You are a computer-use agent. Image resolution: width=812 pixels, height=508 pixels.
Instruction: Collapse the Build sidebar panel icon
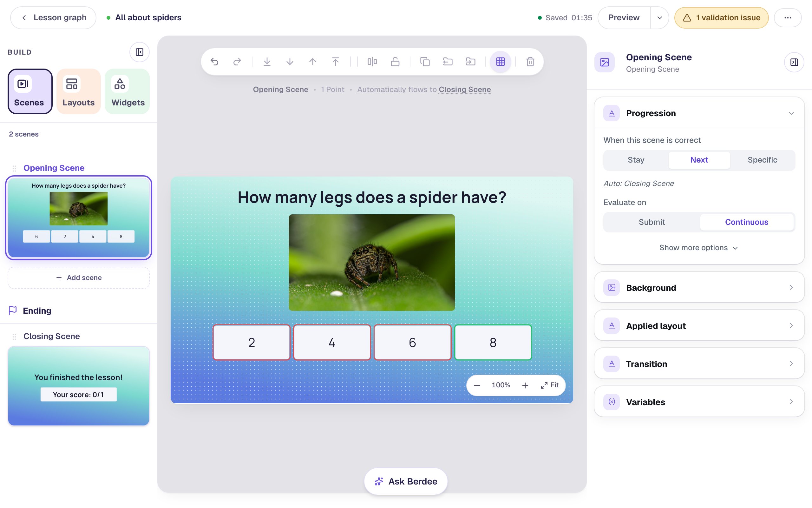(x=140, y=52)
